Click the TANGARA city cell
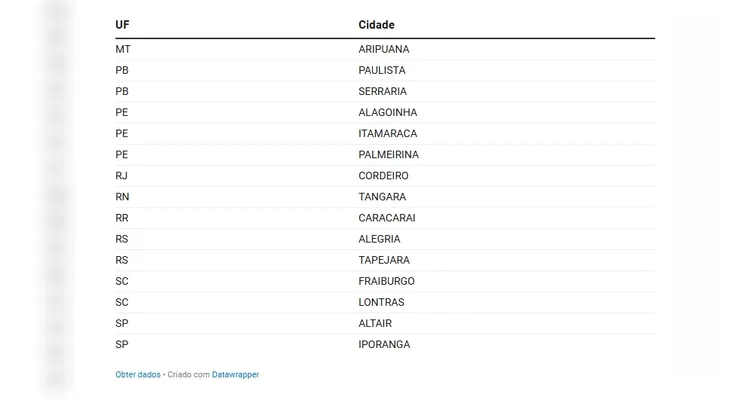The image size is (750, 400). (382, 197)
